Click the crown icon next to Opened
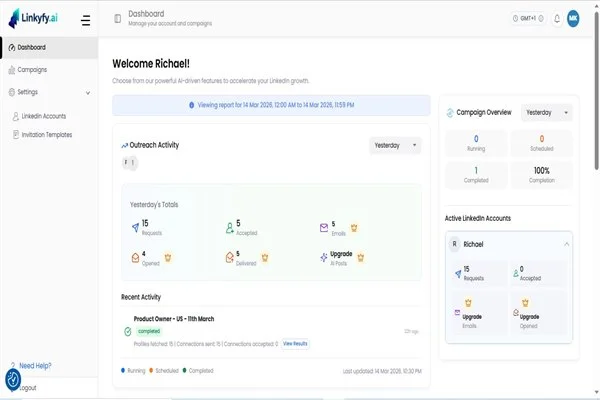Image resolution: width=600 pixels, height=400 pixels. click(x=168, y=258)
